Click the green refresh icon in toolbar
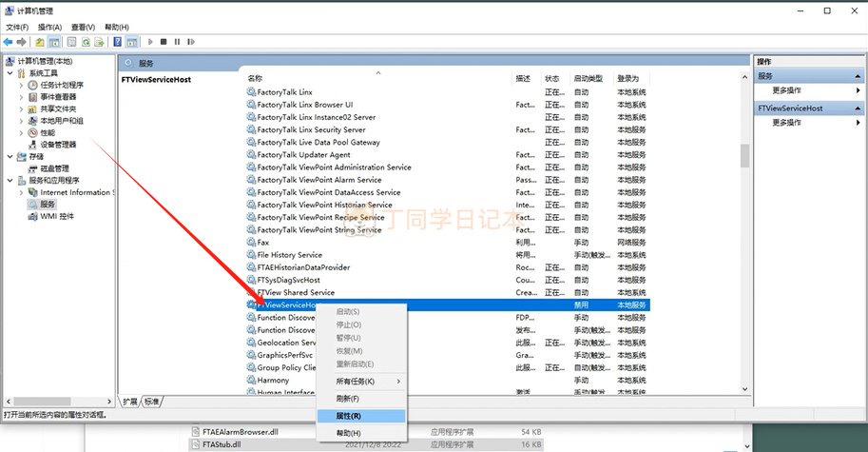The height and width of the screenshot is (452, 868). [x=86, y=42]
